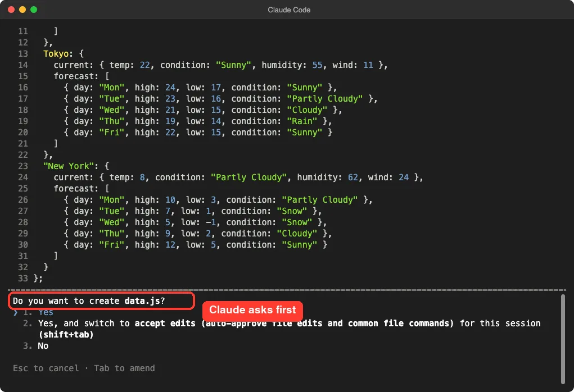Click high value 12 on line 30

[170, 245]
